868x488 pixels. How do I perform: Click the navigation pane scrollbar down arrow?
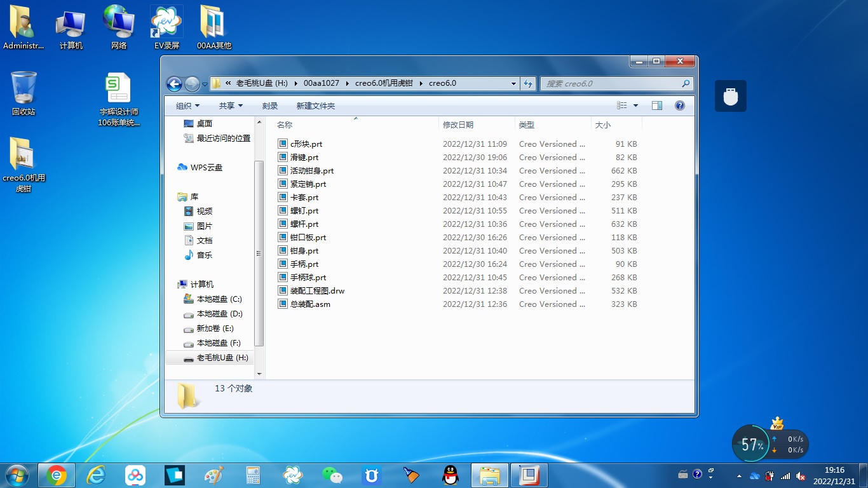click(x=259, y=374)
